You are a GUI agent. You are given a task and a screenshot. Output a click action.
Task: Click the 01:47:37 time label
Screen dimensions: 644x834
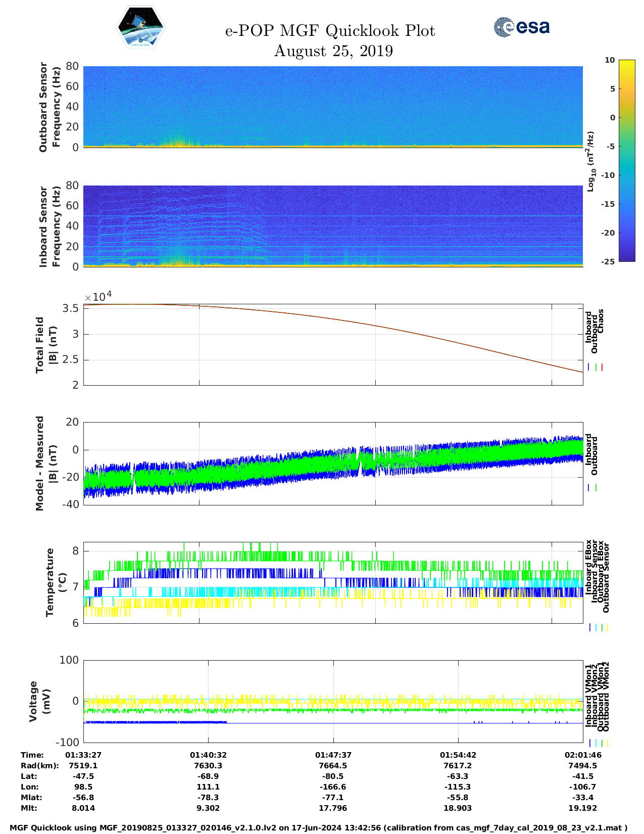click(333, 755)
